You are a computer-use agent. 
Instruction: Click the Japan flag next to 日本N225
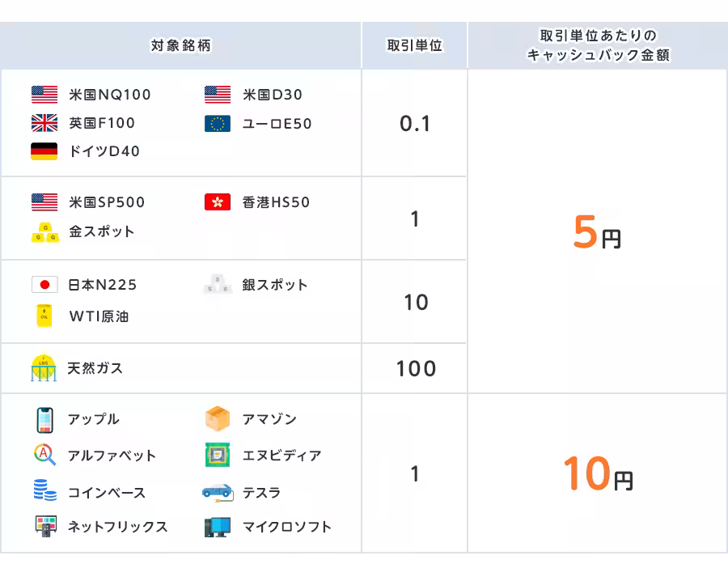[x=44, y=285]
